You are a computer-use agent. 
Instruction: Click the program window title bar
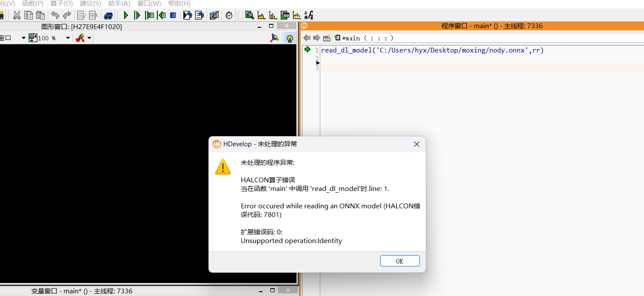(472, 26)
